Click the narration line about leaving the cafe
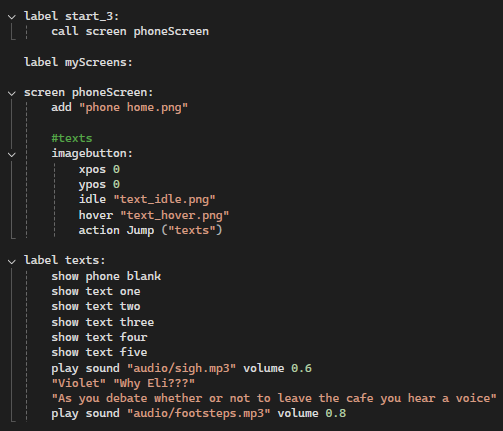The height and width of the screenshot is (431, 503). [274, 398]
